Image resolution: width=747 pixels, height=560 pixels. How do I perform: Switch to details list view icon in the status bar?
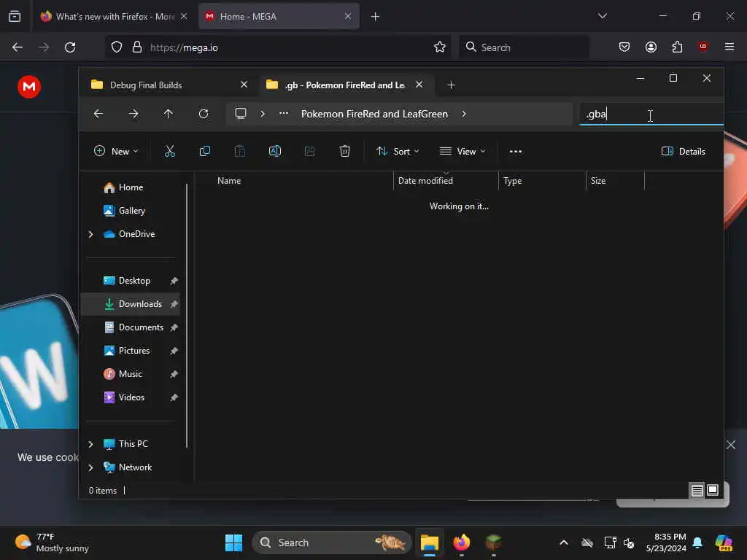697,490
